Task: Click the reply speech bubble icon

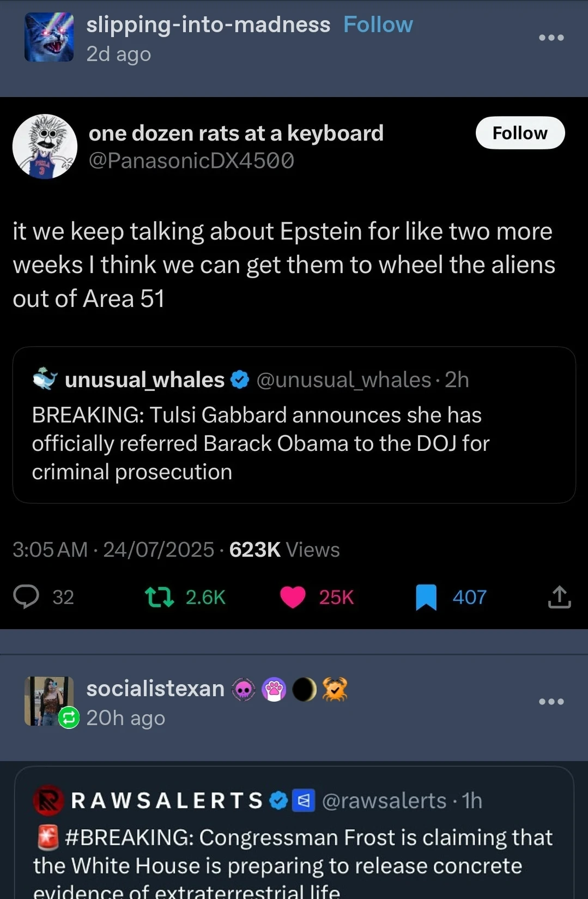Action: (26, 596)
